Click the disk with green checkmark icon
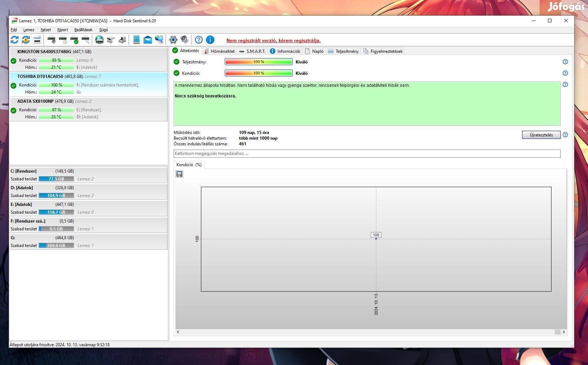 (74, 40)
